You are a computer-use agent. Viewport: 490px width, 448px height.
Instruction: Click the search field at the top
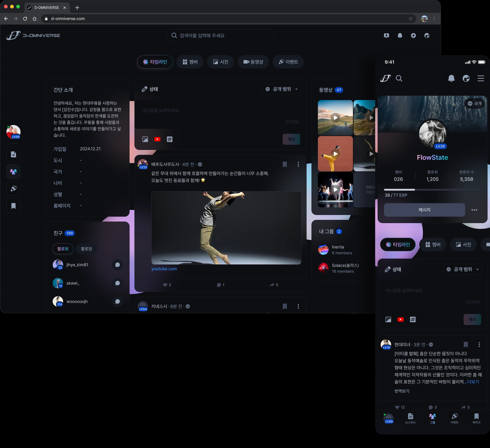click(220, 35)
